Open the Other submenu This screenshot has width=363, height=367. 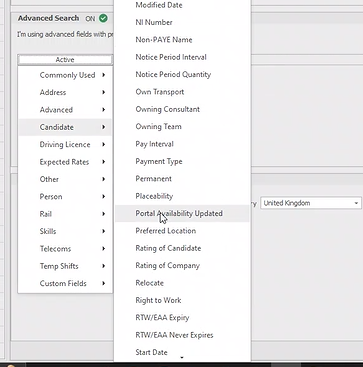(x=66, y=179)
